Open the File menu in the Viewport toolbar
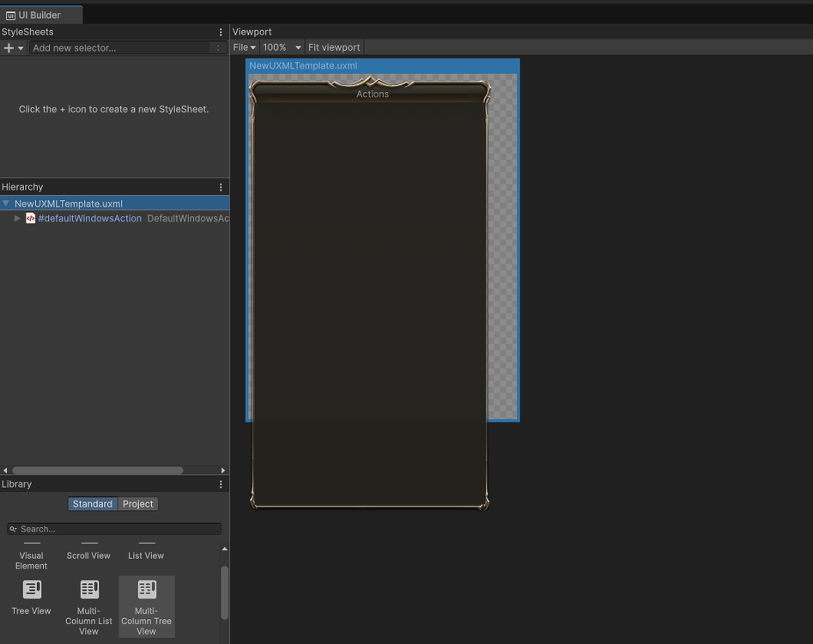Viewport: 813px width, 644px height. [x=244, y=47]
